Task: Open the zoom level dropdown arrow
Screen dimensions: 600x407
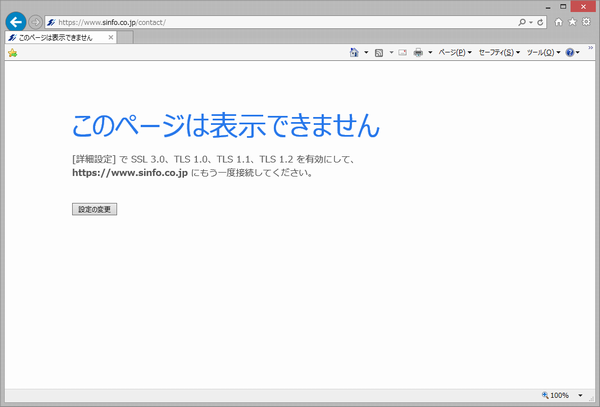Action: coord(580,395)
